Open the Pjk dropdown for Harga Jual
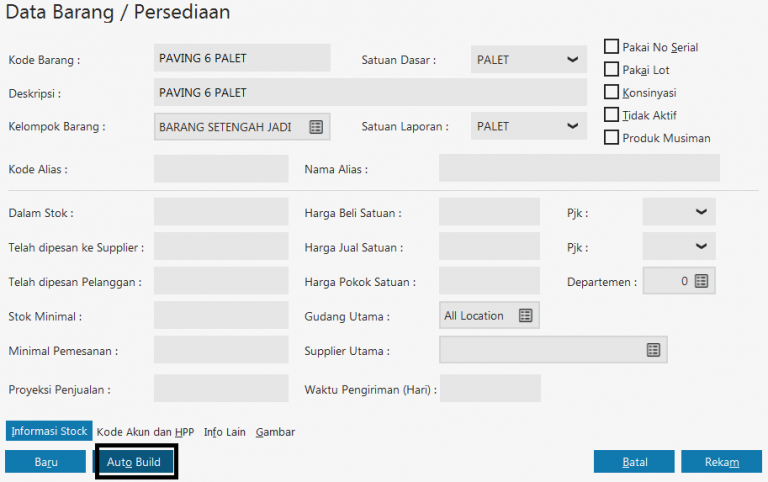This screenshot has width=768, height=482. pyautogui.click(x=701, y=247)
